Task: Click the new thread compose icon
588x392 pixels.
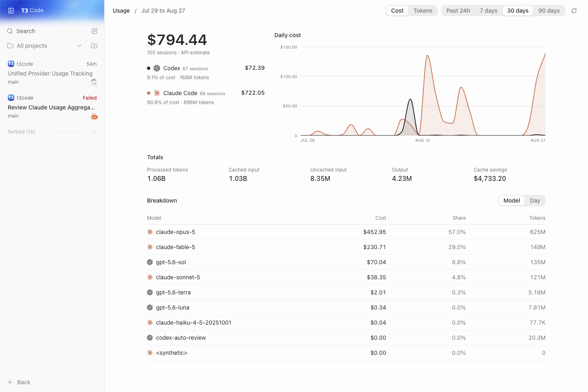Action: [94, 31]
